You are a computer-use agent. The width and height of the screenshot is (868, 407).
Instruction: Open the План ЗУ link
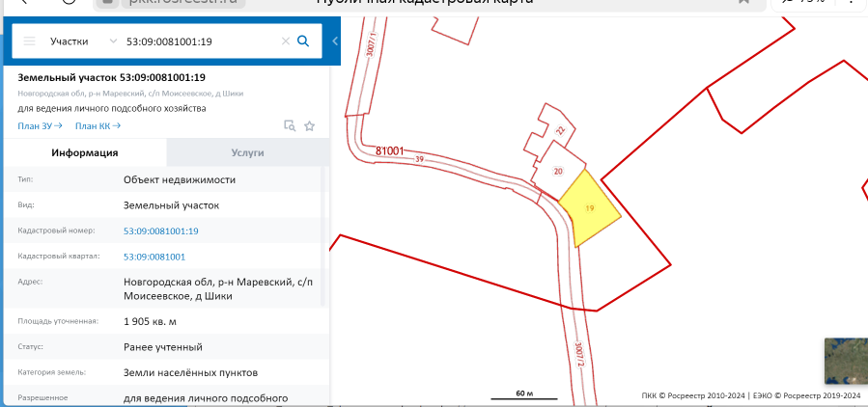40,125
